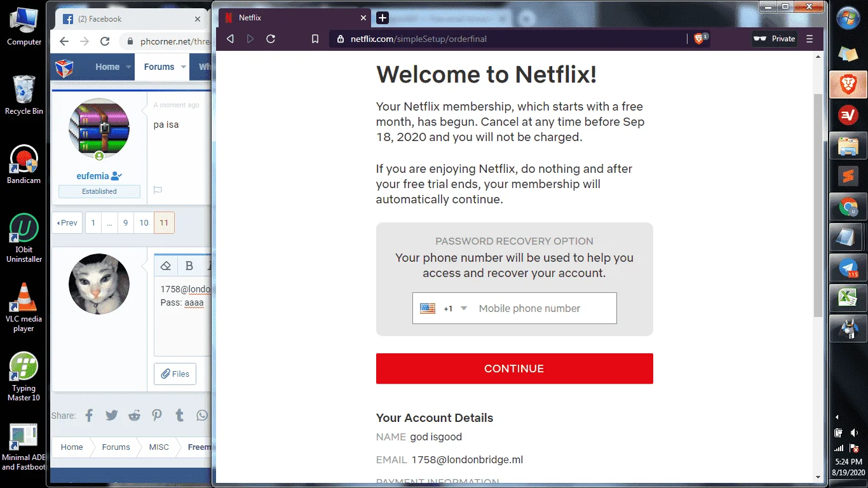Click Brave's back navigation arrow

[230, 39]
